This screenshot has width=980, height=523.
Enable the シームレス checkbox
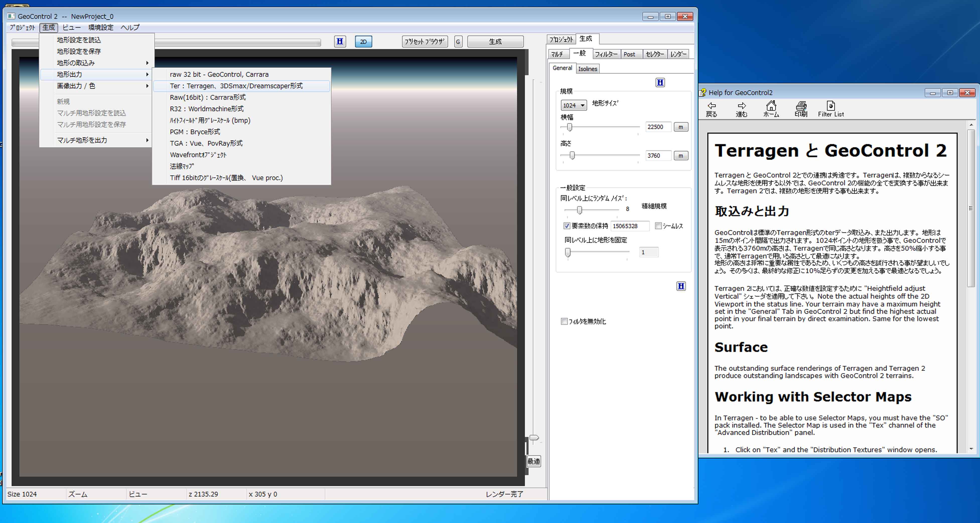(658, 226)
